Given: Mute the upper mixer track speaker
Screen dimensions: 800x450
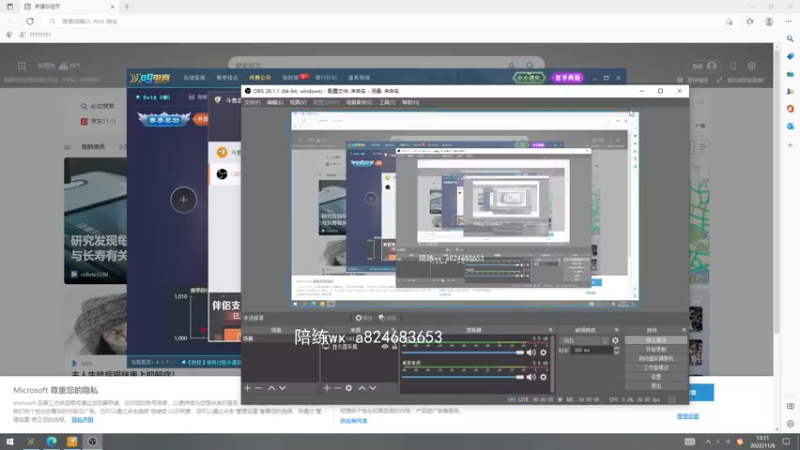Looking at the screenshot, I should (x=531, y=353).
